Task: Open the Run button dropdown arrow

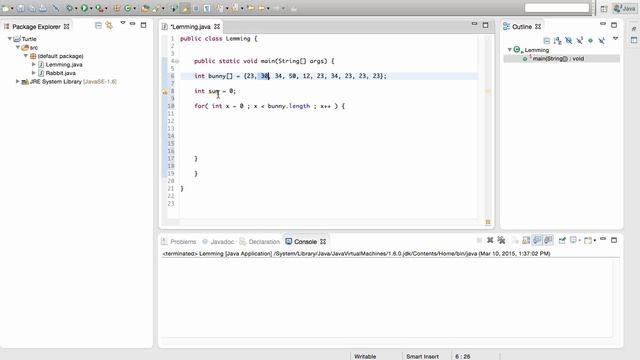Action: click(x=91, y=9)
